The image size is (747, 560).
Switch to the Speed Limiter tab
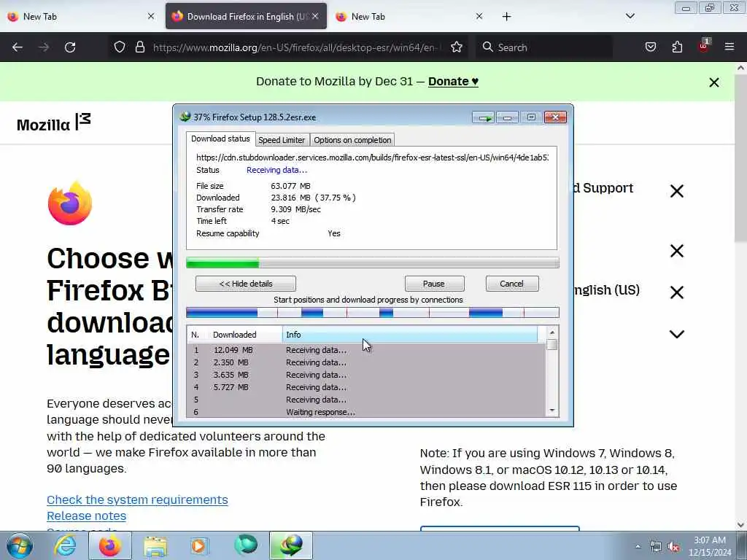[282, 140]
